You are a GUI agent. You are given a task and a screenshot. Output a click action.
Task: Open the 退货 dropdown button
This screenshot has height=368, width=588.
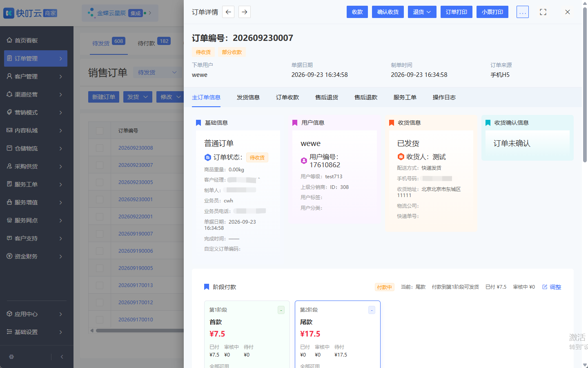(x=422, y=12)
